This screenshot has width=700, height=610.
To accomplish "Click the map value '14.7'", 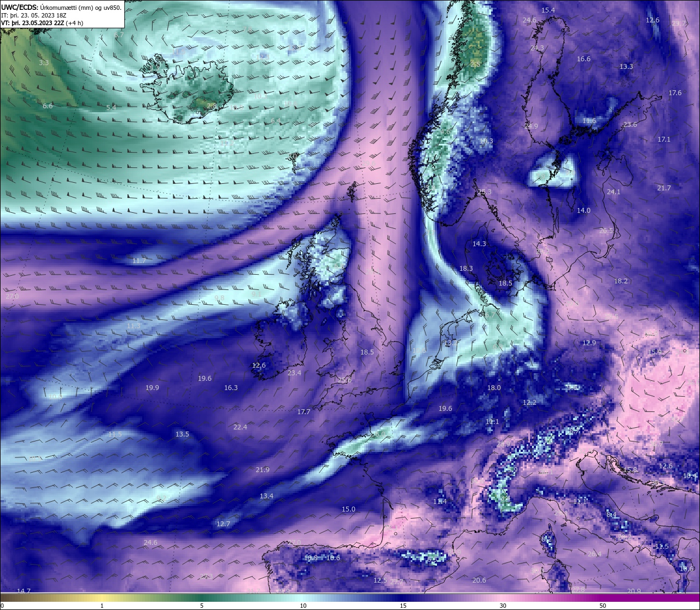I will click(x=24, y=591).
